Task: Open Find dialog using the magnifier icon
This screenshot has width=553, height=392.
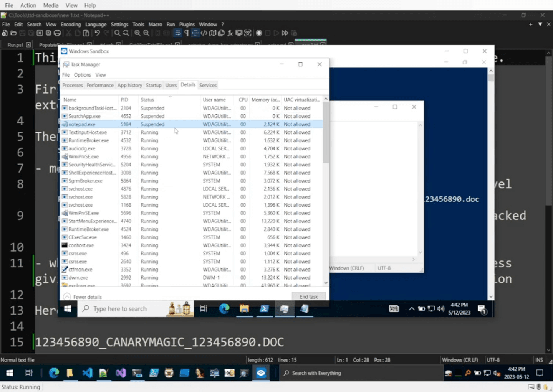Action: coord(117,33)
